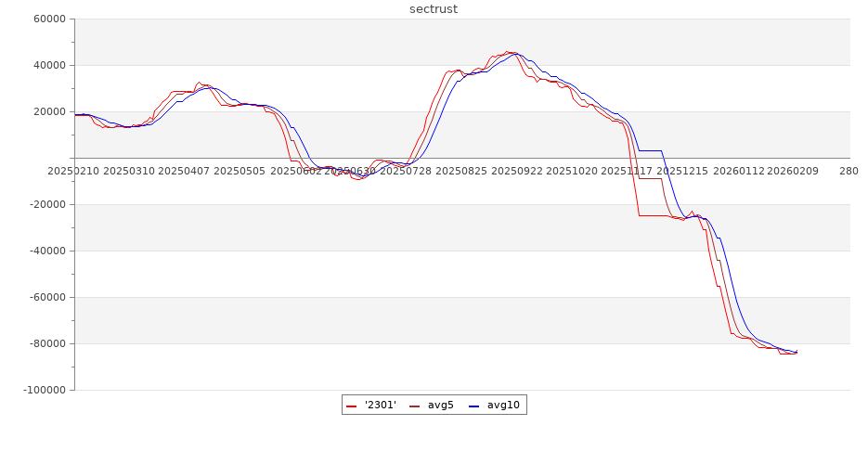Select the avg10 legend label
The width and height of the screenshot is (868, 464).
pos(503,406)
